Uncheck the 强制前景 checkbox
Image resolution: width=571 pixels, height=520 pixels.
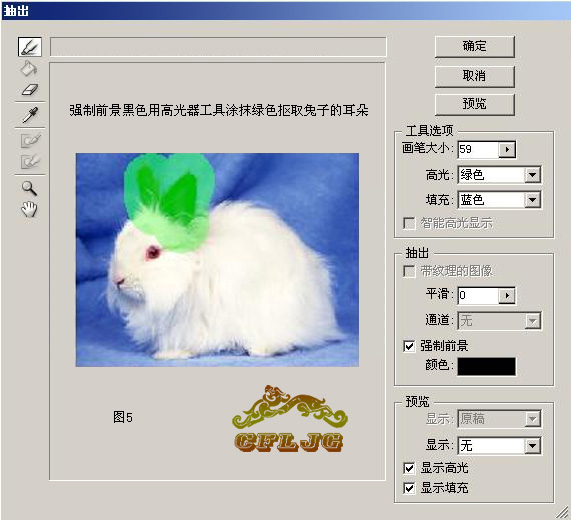click(409, 346)
